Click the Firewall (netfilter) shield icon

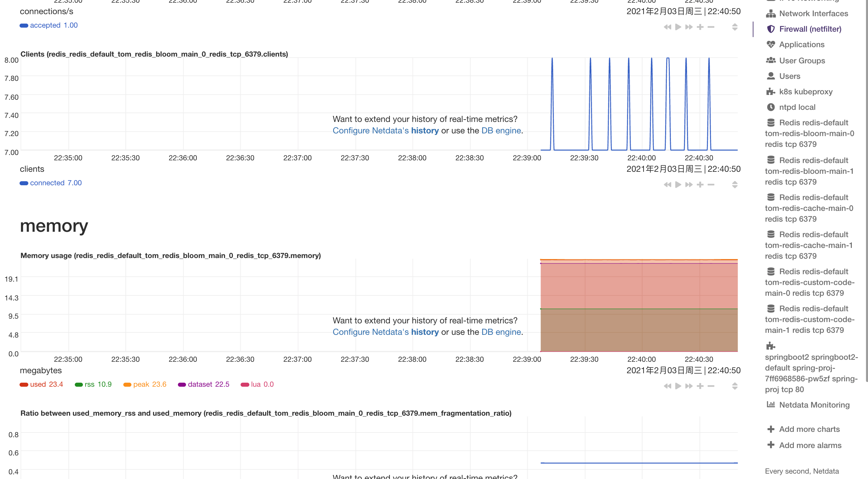point(772,29)
